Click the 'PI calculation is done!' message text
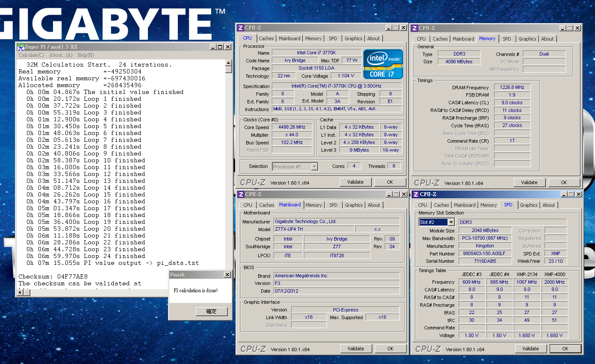Screen dimensions: 595x364 pos(195,291)
